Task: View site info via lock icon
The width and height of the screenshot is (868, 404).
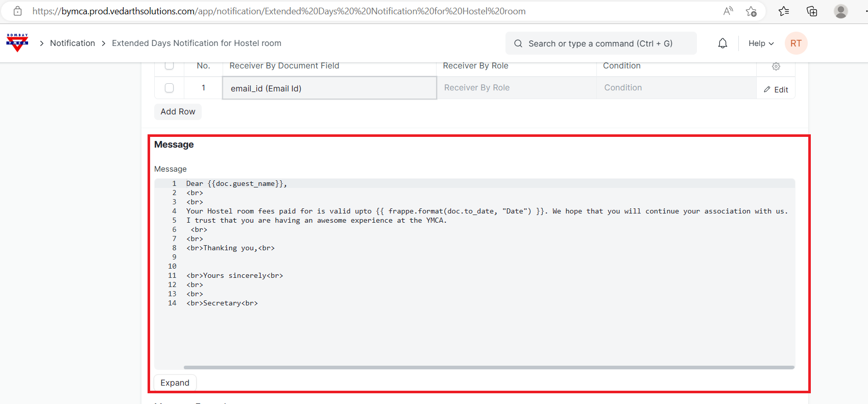Action: pyautogui.click(x=17, y=11)
